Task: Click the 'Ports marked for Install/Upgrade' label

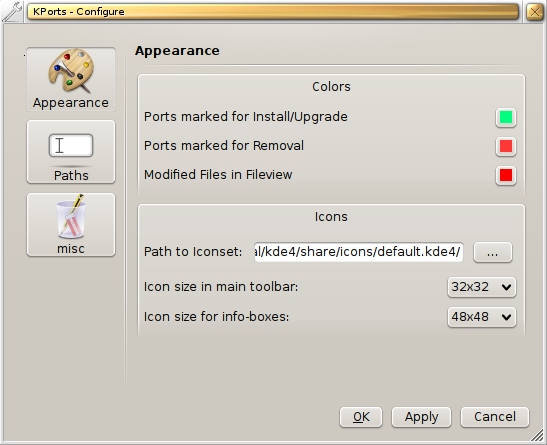Action: [x=246, y=117]
